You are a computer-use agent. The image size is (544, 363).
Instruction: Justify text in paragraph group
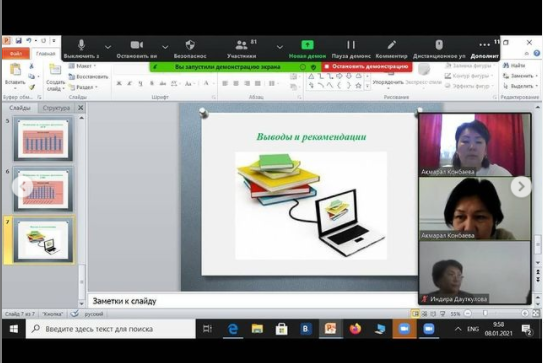tap(258, 83)
